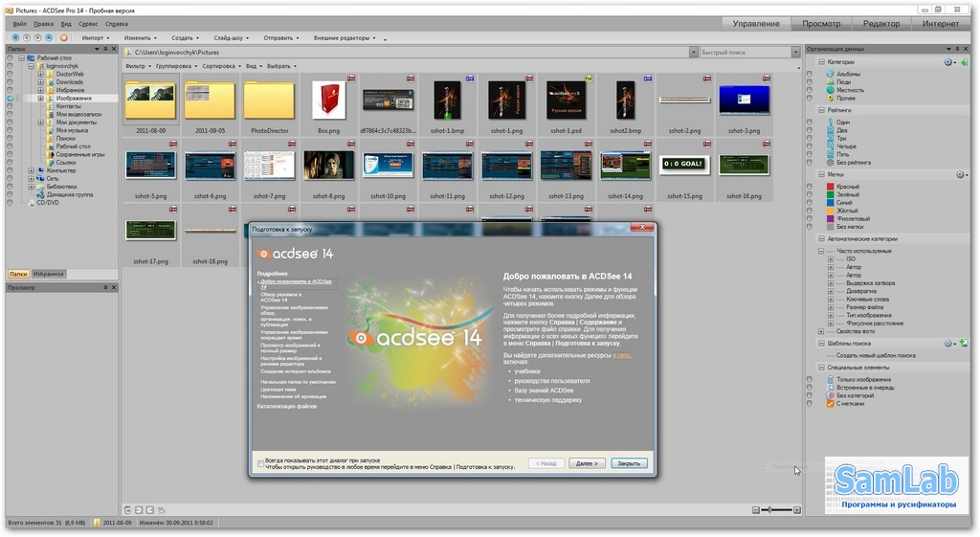Open the Отправить toolbar dropdown button
The width and height of the screenshot is (980, 537).
point(280,38)
